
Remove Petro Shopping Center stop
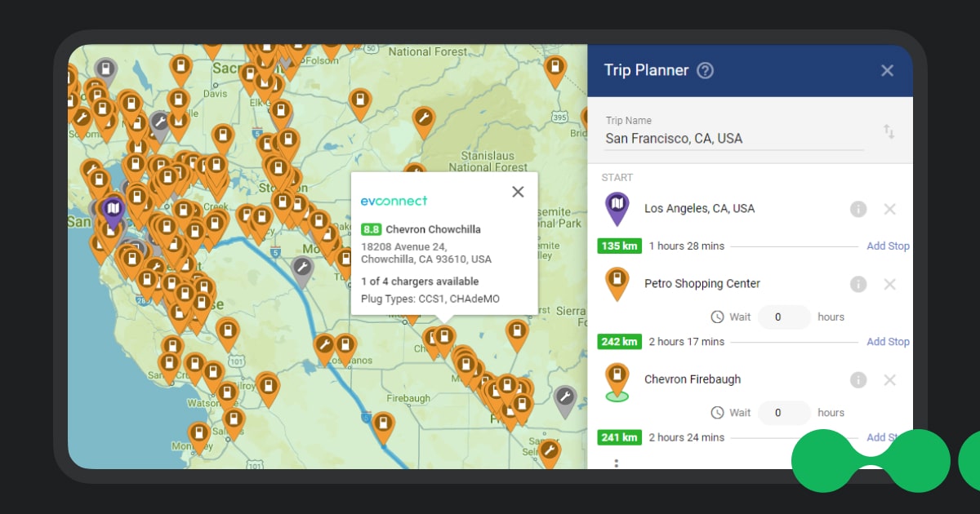pos(889,284)
